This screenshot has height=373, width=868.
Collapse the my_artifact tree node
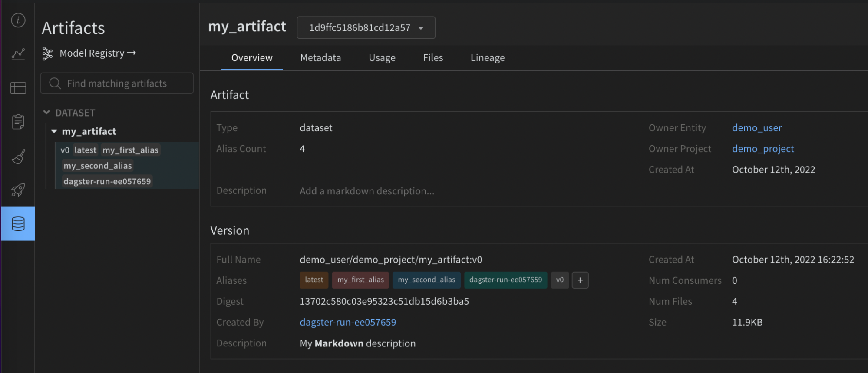click(x=54, y=131)
